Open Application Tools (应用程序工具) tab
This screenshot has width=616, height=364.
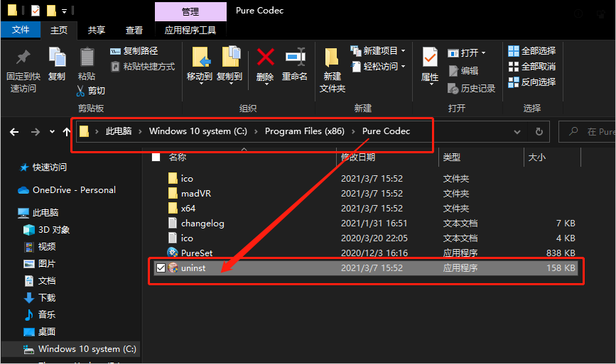(190, 31)
